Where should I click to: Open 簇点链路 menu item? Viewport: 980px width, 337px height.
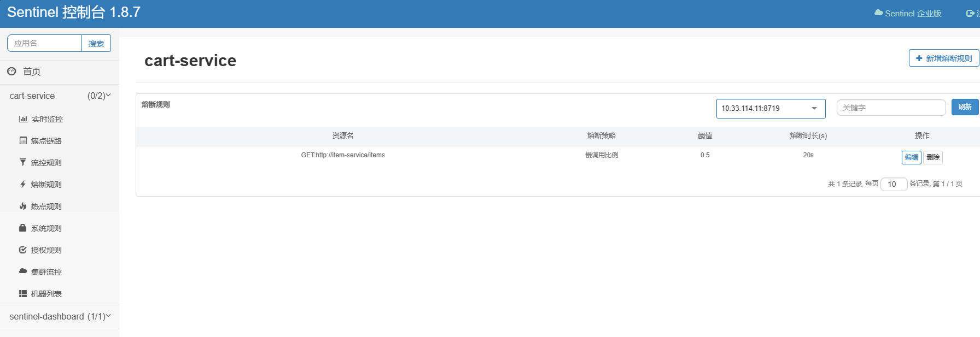(46, 141)
